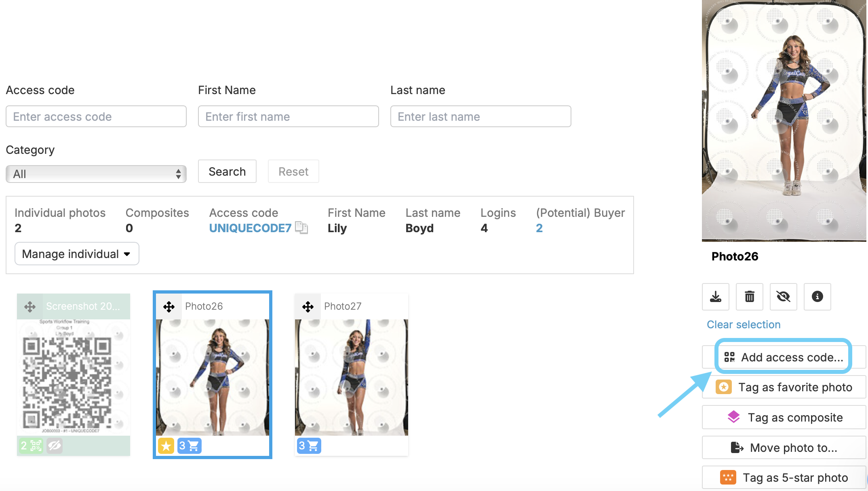Image resolution: width=868 pixels, height=491 pixels.
Task: Click the cart badge on Photo27
Action: point(309,446)
